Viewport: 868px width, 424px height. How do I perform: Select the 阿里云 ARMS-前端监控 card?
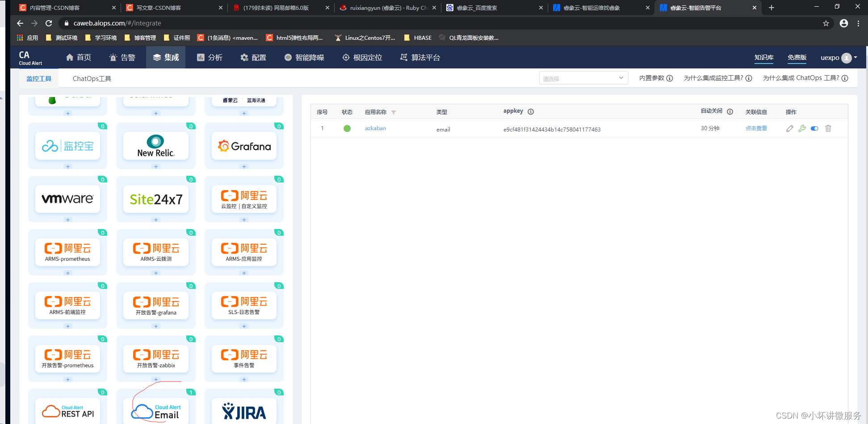67,305
